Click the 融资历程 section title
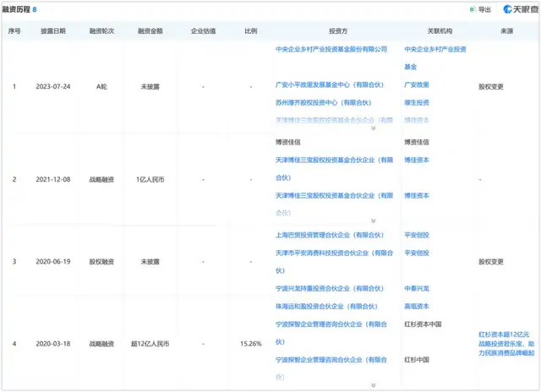The image size is (541, 392). point(16,9)
